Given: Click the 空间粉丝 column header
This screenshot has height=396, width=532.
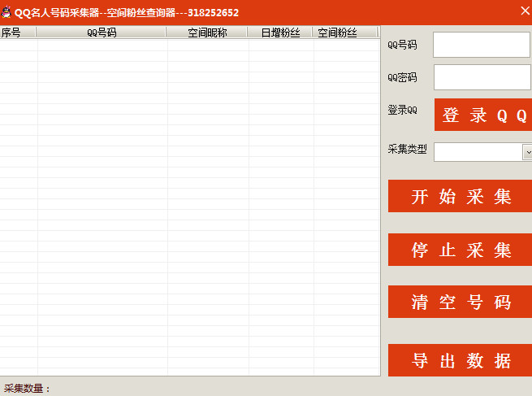Looking at the screenshot, I should (337, 33).
